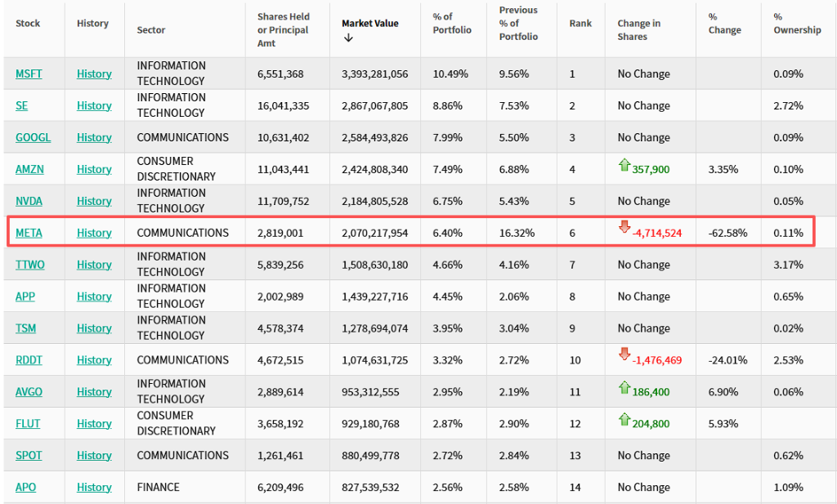Click the red down arrow in RDDT row
Image resolution: width=837 pixels, height=504 pixels.
click(x=624, y=355)
